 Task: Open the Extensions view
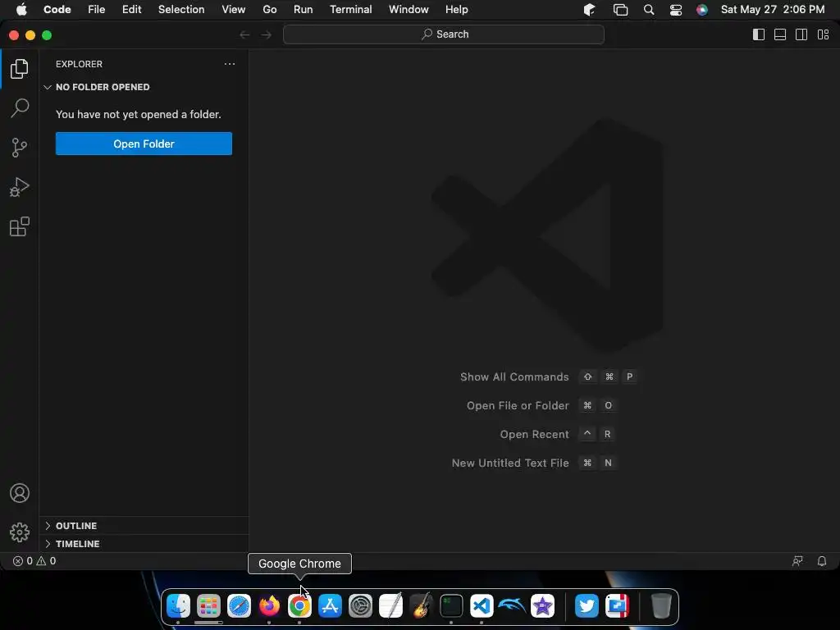point(20,226)
